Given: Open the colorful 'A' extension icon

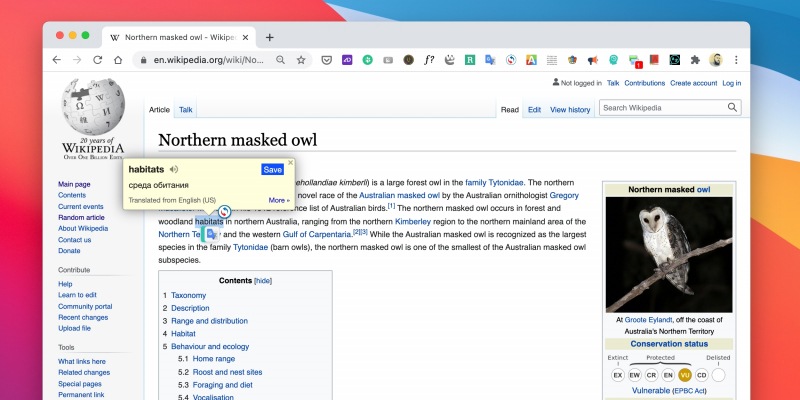Looking at the screenshot, I should (x=531, y=60).
